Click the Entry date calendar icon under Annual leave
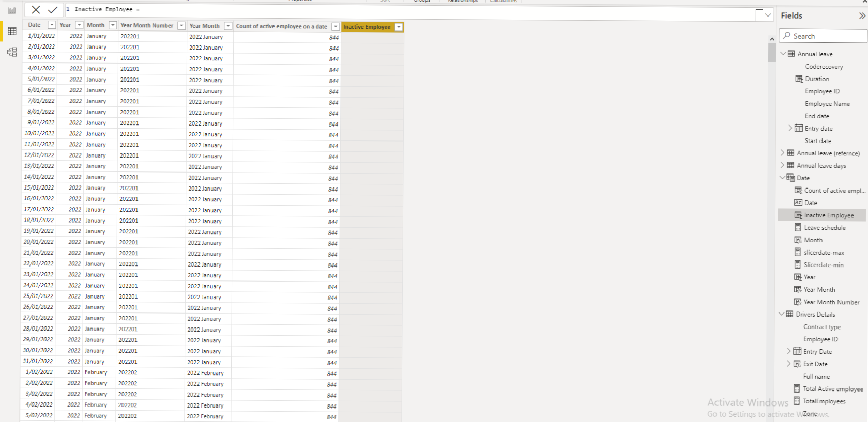The image size is (868, 422). point(799,128)
